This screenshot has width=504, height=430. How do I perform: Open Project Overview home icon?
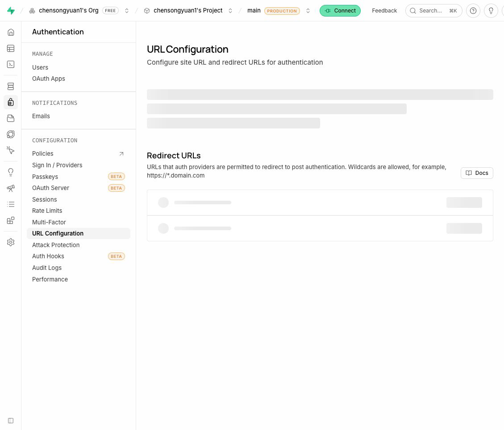click(11, 32)
